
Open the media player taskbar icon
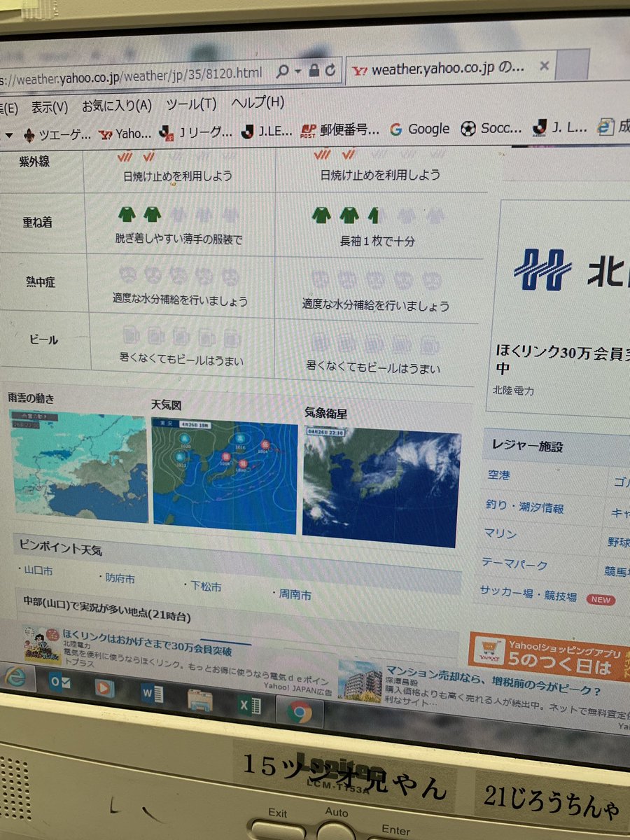click(x=104, y=688)
